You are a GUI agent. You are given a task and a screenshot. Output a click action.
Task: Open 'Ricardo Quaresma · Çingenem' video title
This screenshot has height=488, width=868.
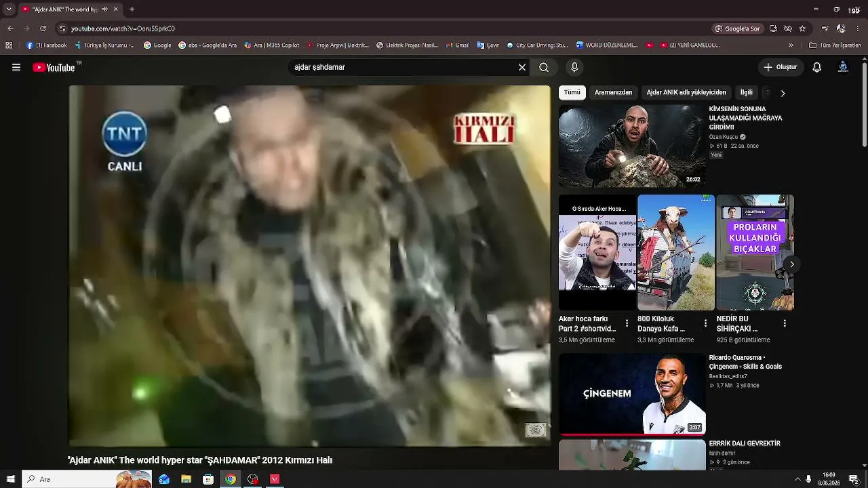[745, 362]
